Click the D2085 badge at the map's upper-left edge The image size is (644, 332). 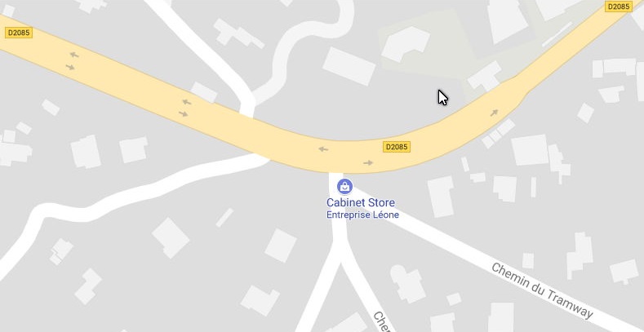pos(19,33)
